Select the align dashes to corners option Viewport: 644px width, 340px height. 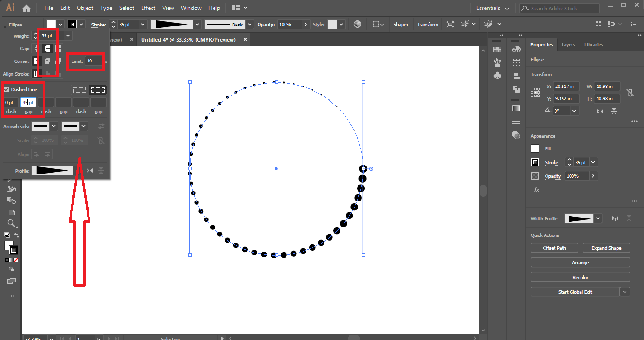click(98, 90)
